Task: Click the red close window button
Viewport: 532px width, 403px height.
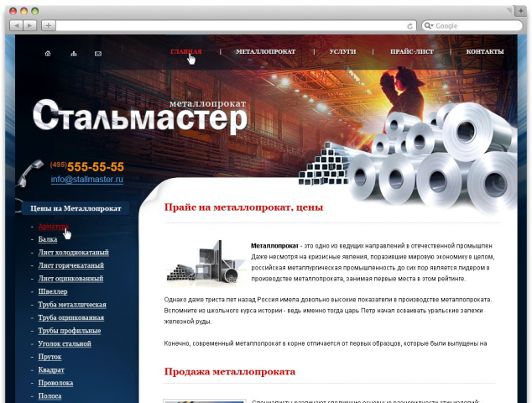Action: [13, 11]
